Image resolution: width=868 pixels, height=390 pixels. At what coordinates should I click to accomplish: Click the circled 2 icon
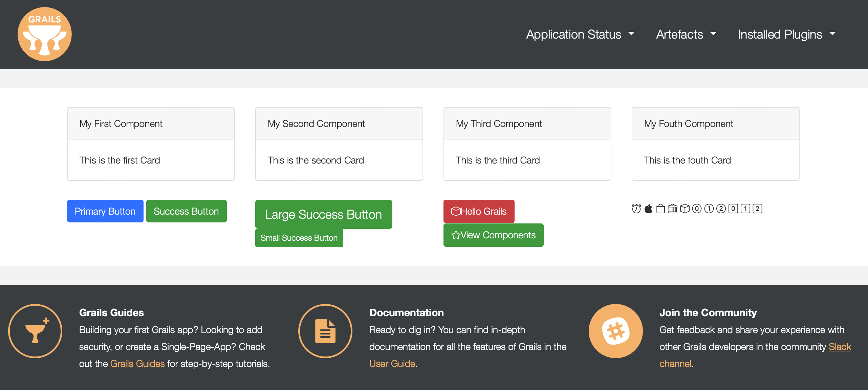(721, 209)
